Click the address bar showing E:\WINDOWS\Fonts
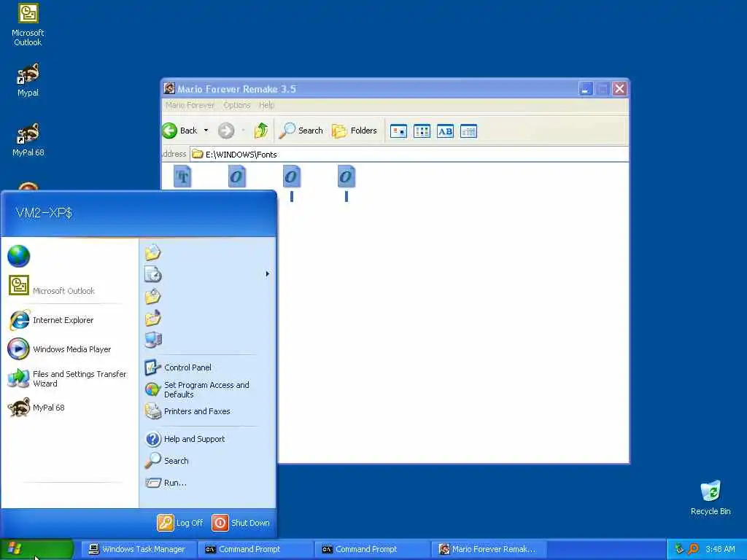 tap(409, 155)
